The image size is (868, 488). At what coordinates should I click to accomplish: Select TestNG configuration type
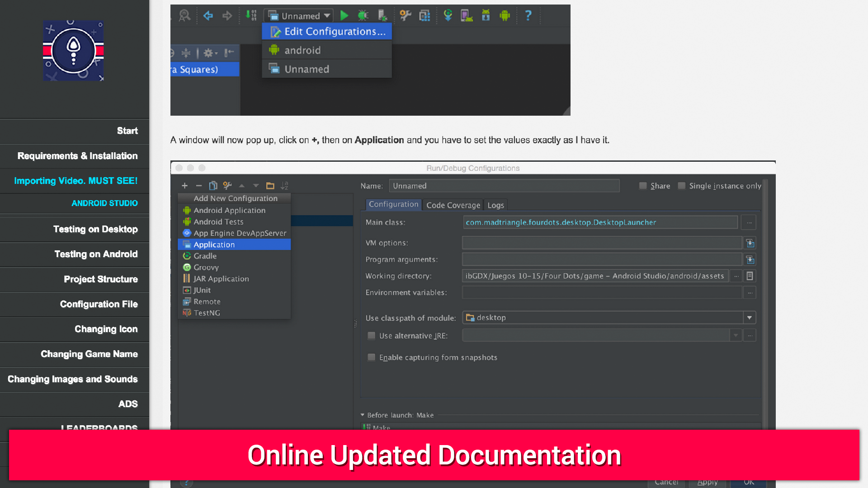pyautogui.click(x=234, y=313)
